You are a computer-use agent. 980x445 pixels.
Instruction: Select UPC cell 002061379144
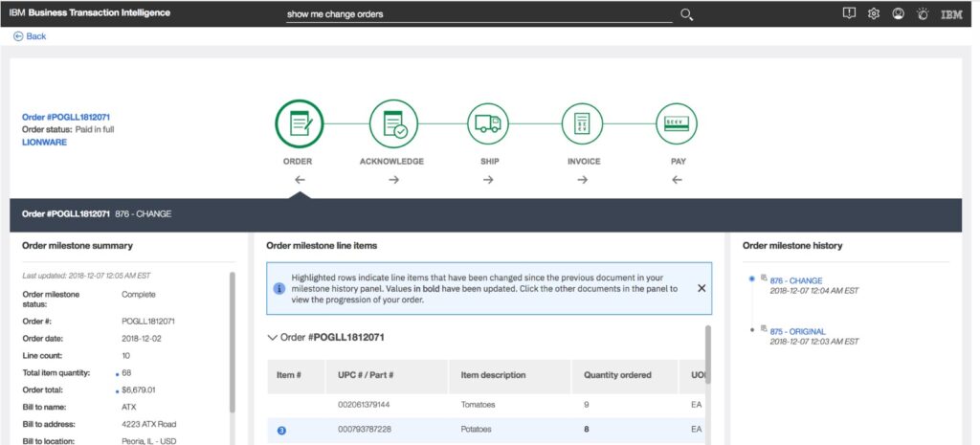364,405
